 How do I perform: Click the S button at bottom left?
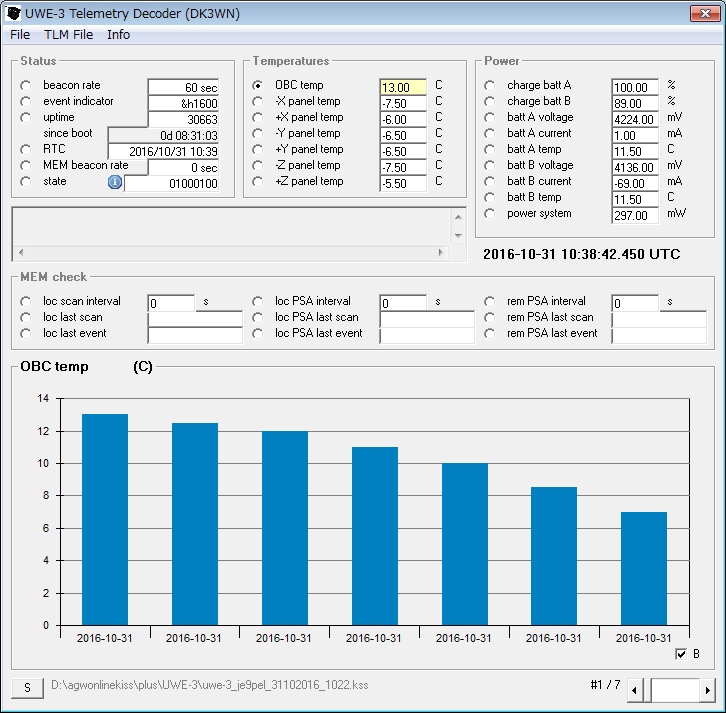(27, 688)
